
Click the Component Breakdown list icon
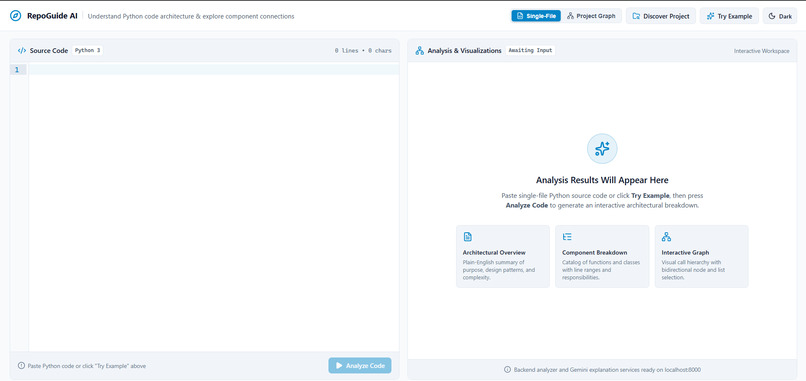tap(567, 237)
